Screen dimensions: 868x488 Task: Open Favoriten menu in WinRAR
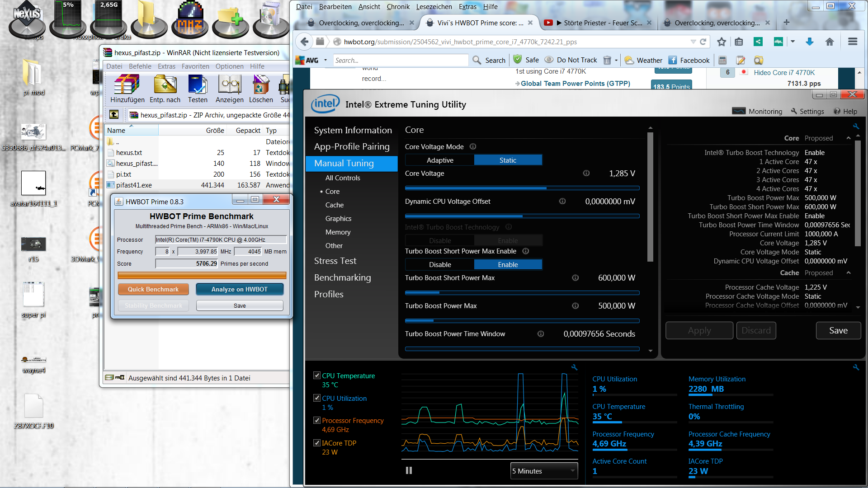(x=195, y=66)
